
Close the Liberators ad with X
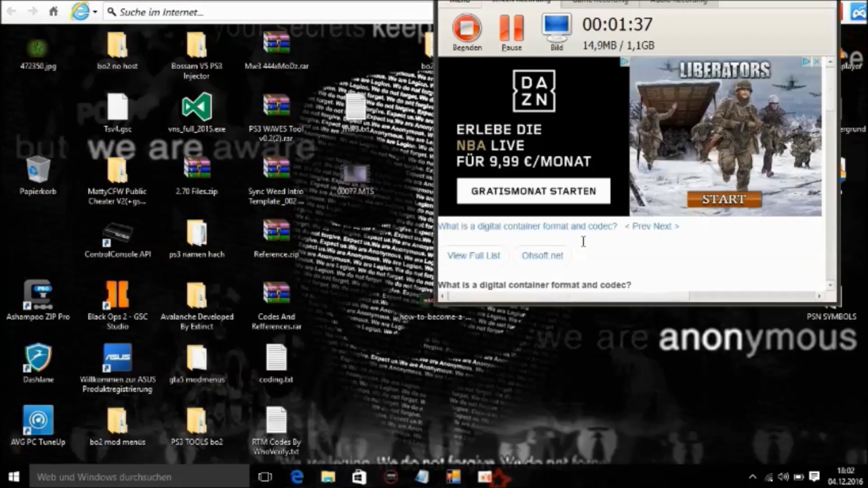tap(816, 62)
